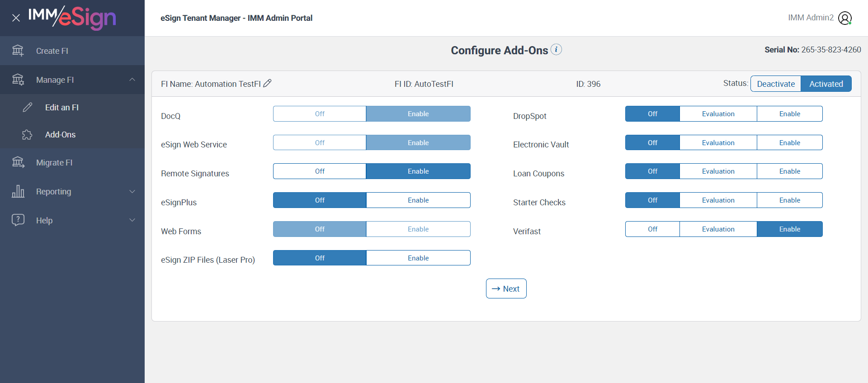Click the Reporting bar chart icon
This screenshot has width=868, height=383.
pos(18,191)
